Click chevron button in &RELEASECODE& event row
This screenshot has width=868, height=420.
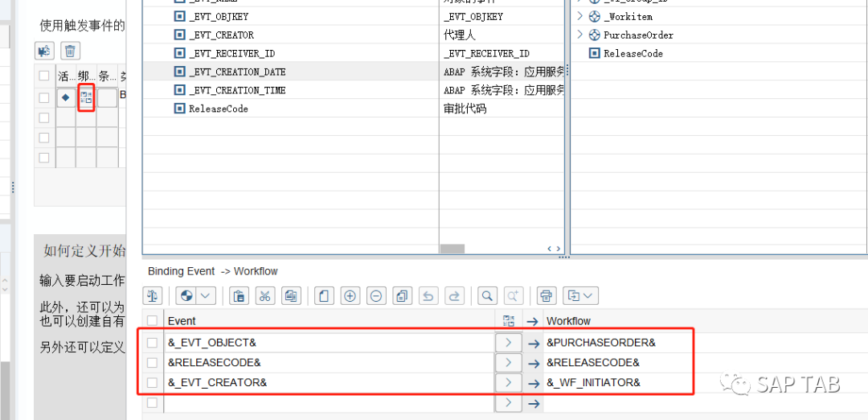[508, 363]
